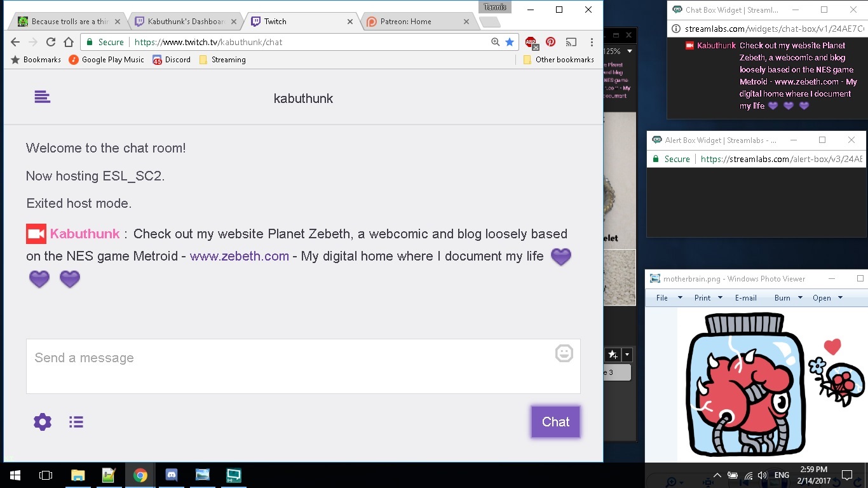Open emoticon picker smiley icon
This screenshot has height=488, width=868.
pyautogui.click(x=564, y=353)
